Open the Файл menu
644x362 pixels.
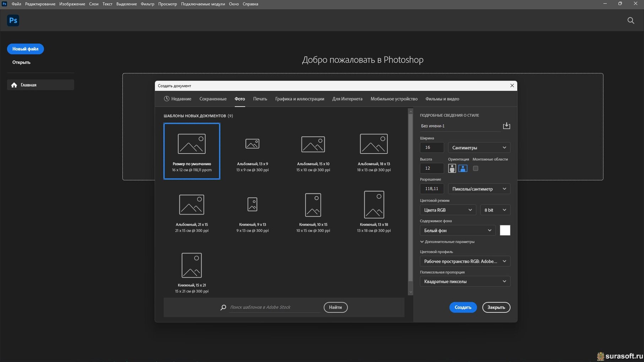point(16,4)
